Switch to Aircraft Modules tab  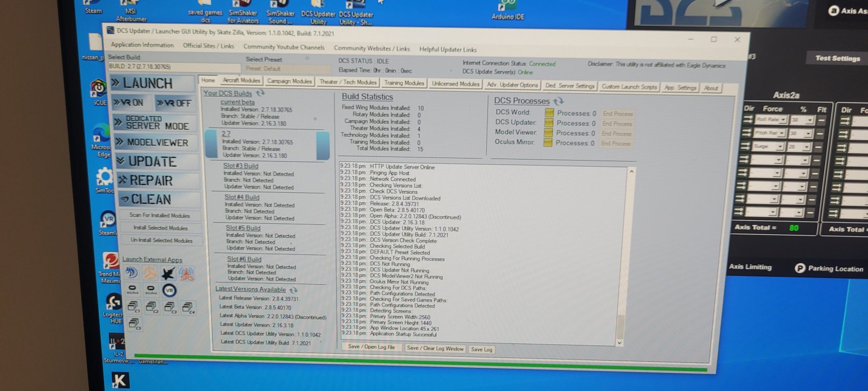(x=241, y=80)
